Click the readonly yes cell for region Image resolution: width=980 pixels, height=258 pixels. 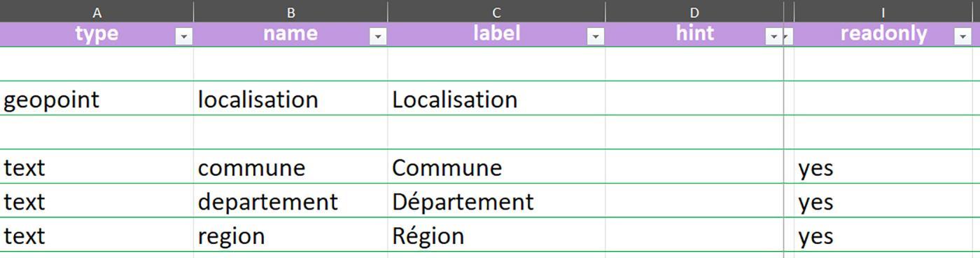click(x=883, y=235)
